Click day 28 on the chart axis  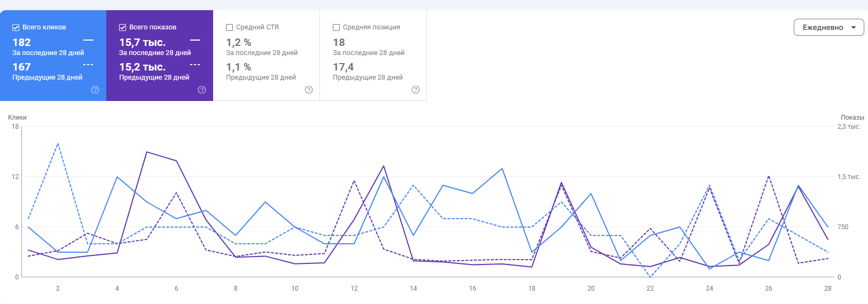click(827, 289)
